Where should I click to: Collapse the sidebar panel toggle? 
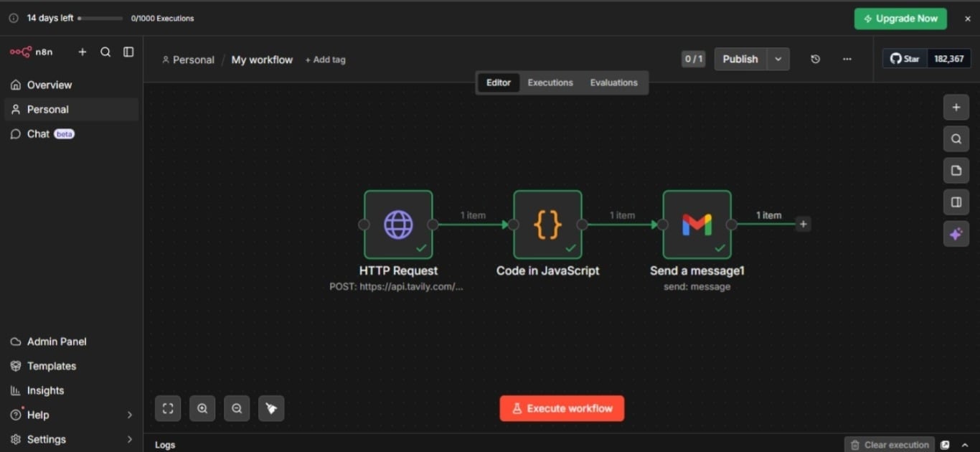tap(128, 52)
